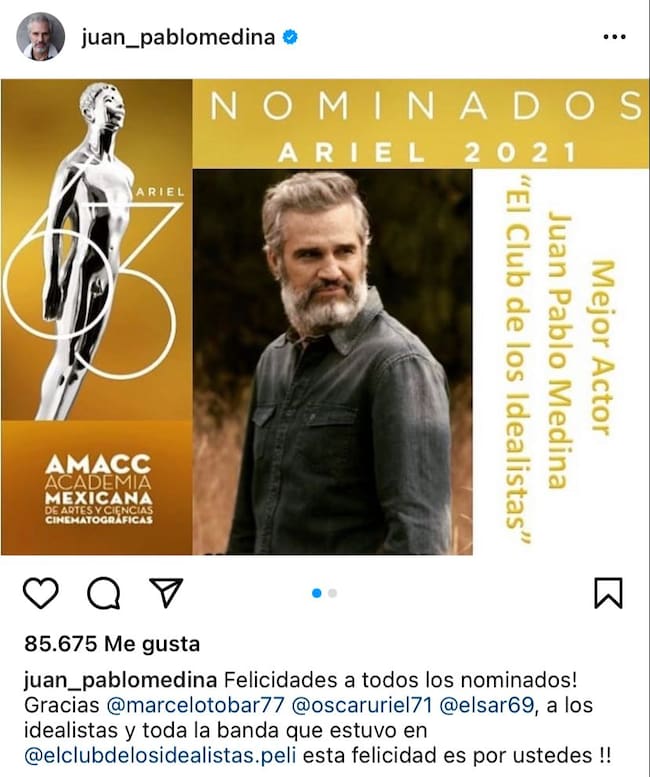Tap the heart like icon
650x777 pixels.
41,593
